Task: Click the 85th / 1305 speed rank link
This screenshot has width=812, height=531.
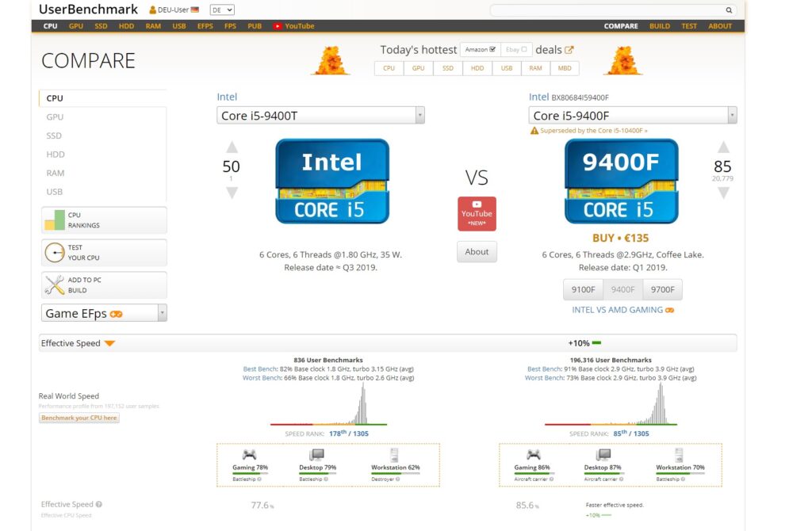Action: tap(630, 434)
